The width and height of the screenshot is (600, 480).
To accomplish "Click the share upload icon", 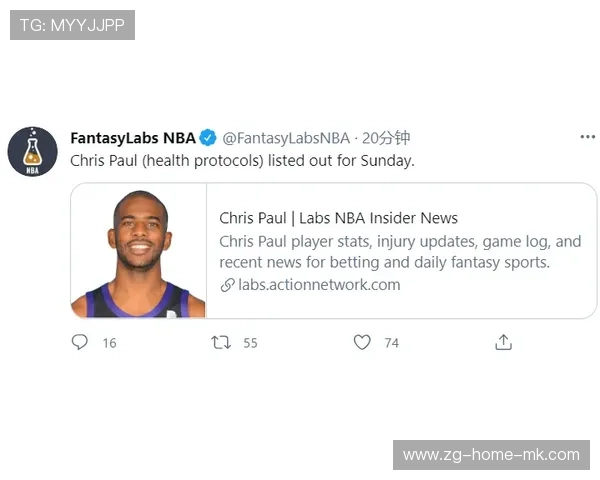I will pyautogui.click(x=503, y=342).
